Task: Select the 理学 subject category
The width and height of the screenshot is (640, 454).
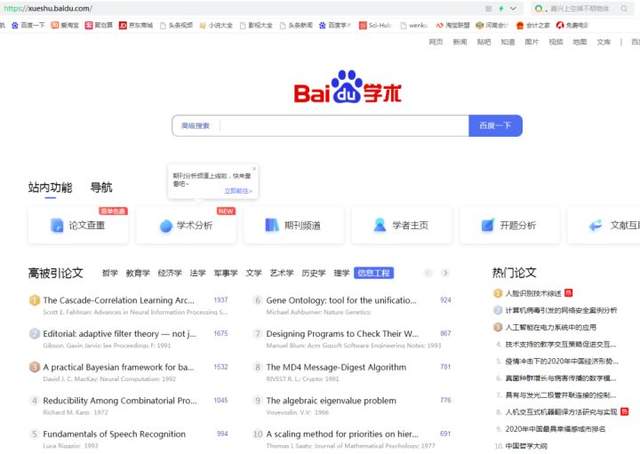Action: [341, 273]
